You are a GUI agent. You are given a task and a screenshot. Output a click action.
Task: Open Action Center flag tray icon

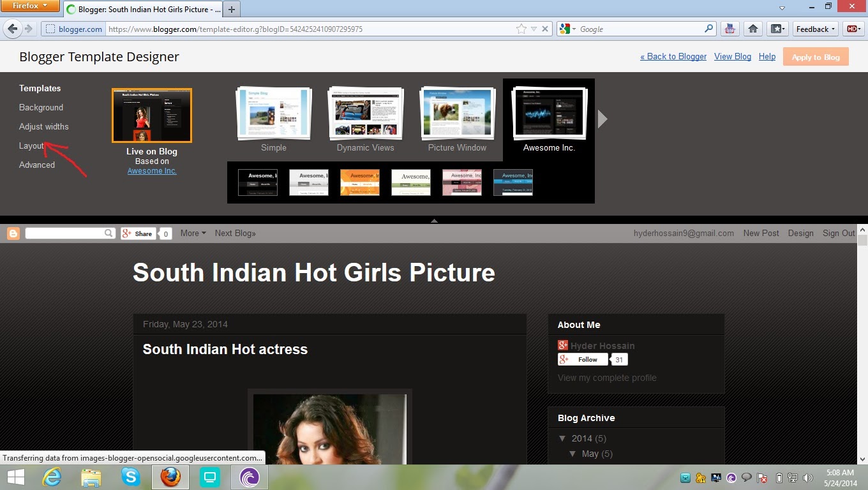click(x=762, y=478)
